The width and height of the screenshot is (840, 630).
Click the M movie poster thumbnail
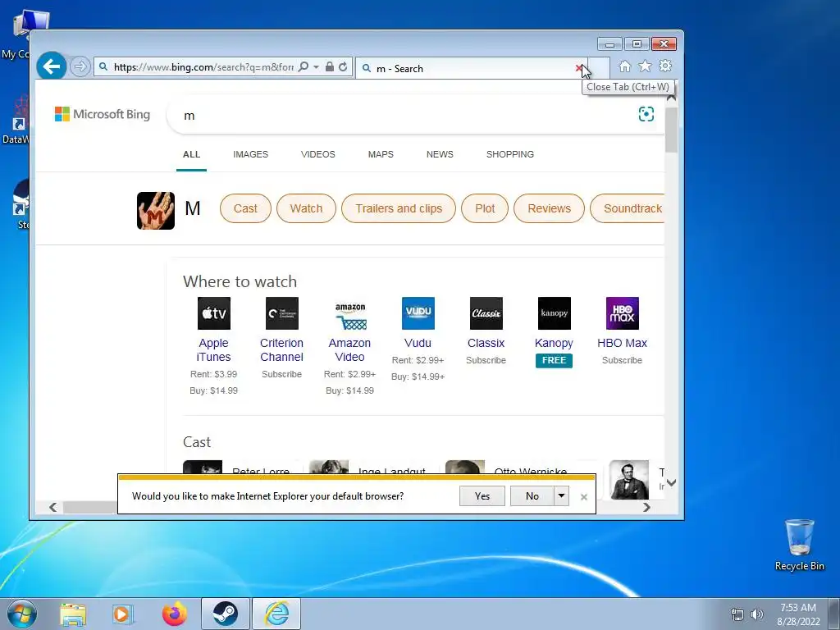(x=155, y=211)
